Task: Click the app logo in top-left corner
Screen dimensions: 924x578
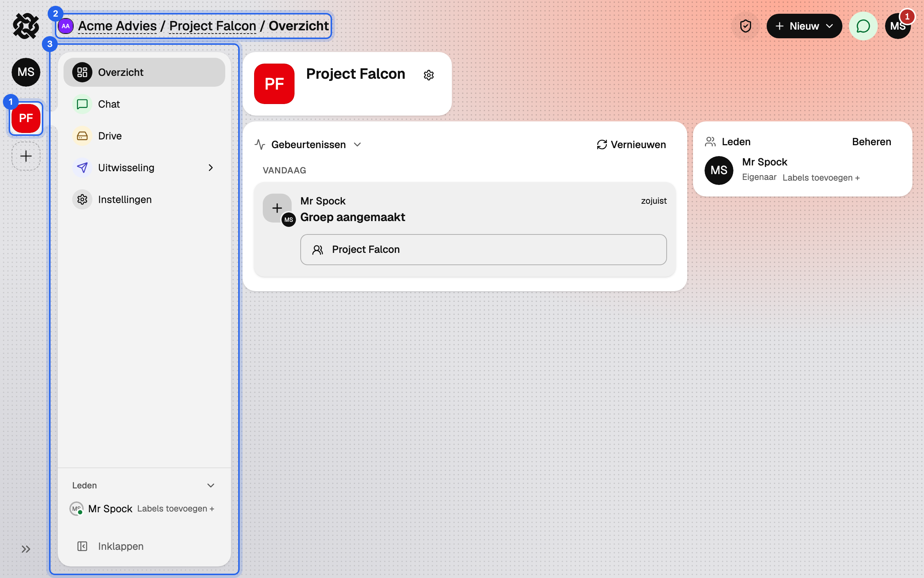Action: point(26,26)
